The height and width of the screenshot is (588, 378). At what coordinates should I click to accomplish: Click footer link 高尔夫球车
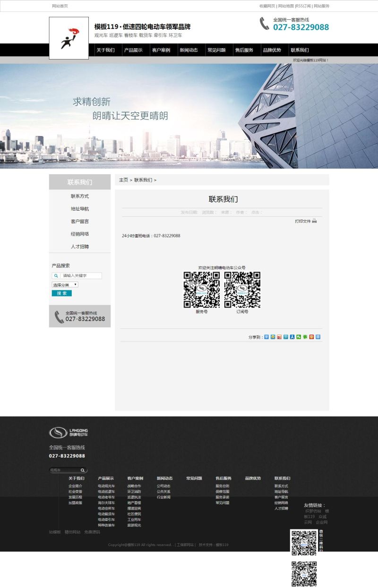[106, 503]
